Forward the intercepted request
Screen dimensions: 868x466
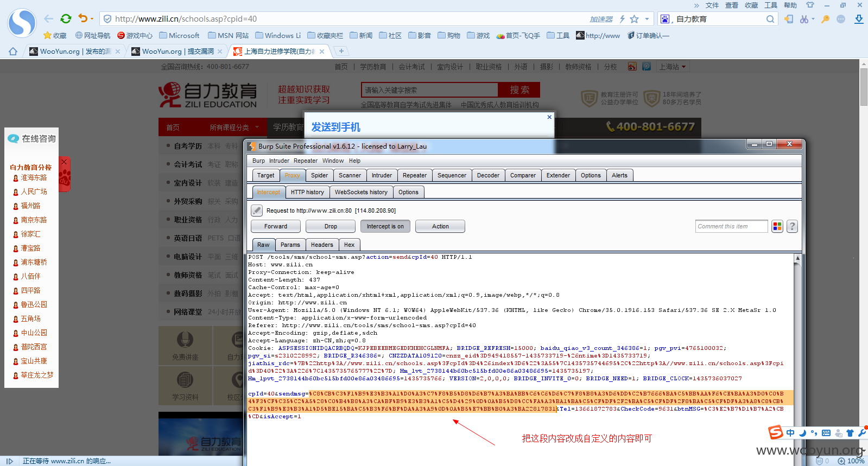(276, 226)
